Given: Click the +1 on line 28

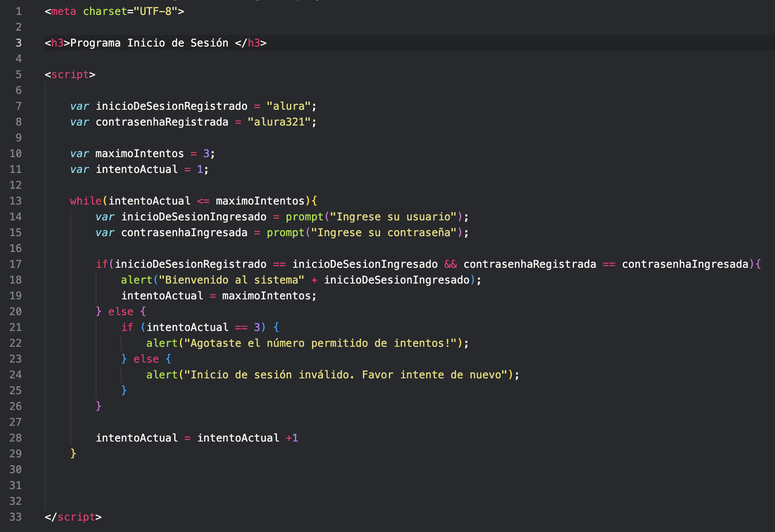Looking at the screenshot, I should click(292, 438).
